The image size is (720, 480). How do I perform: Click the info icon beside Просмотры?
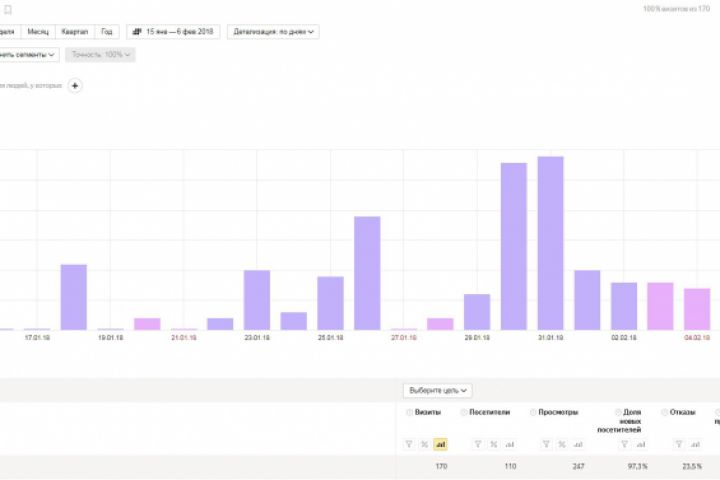533,412
